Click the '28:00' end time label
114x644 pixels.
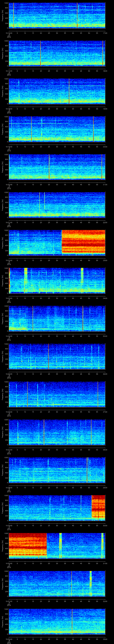tap(105, 450)
